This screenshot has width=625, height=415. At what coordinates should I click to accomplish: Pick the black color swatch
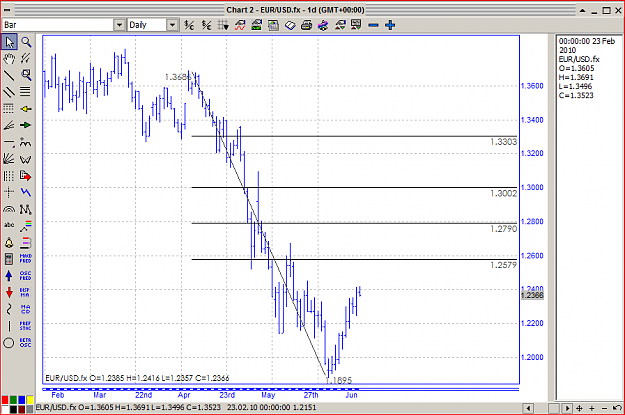13,409
